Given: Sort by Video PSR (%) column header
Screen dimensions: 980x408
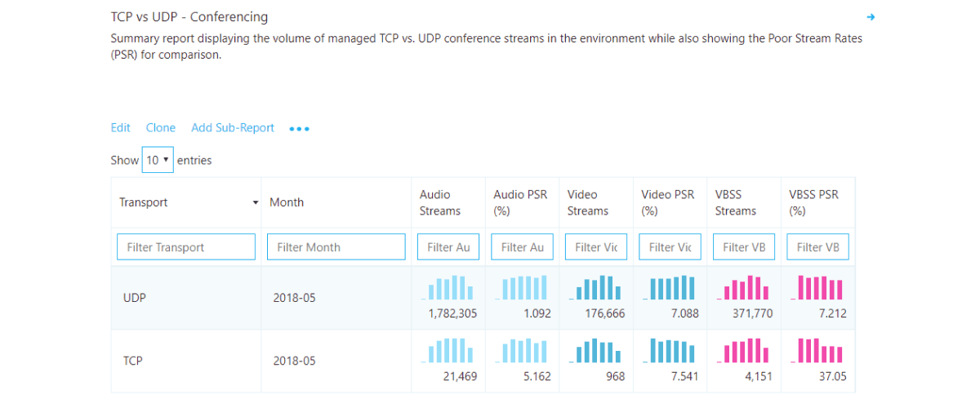Looking at the screenshot, I should click(x=667, y=202).
